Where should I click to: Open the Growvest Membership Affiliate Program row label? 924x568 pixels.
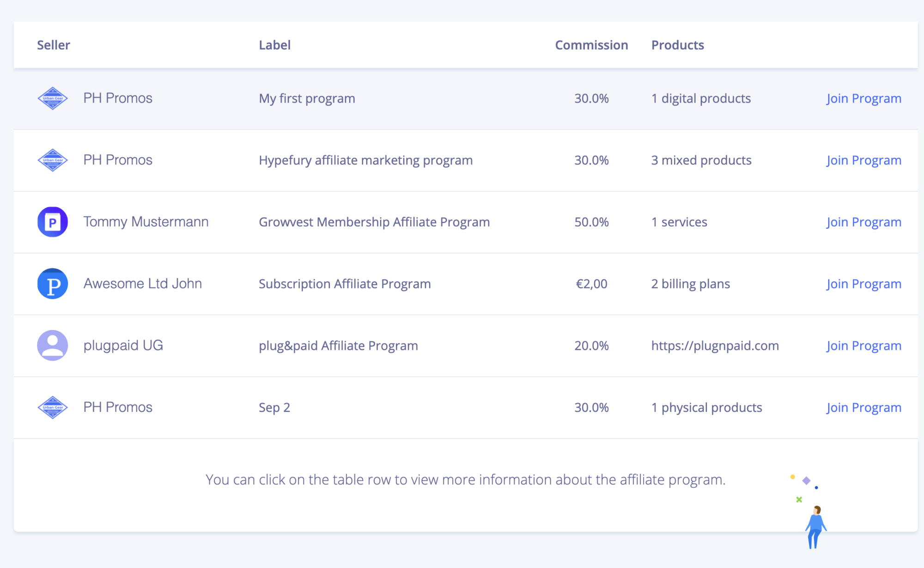(x=374, y=222)
